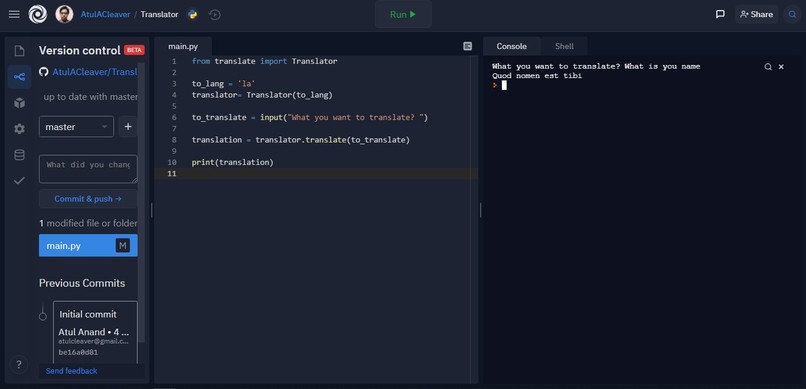Search the console output

pyautogui.click(x=768, y=67)
